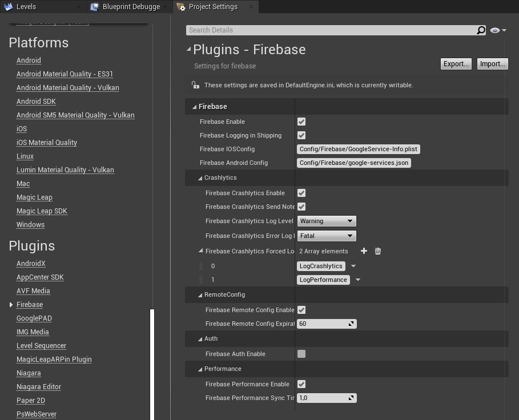
Task: Open Crashlytics Error Log Fatal dropdown
Action: click(x=327, y=236)
